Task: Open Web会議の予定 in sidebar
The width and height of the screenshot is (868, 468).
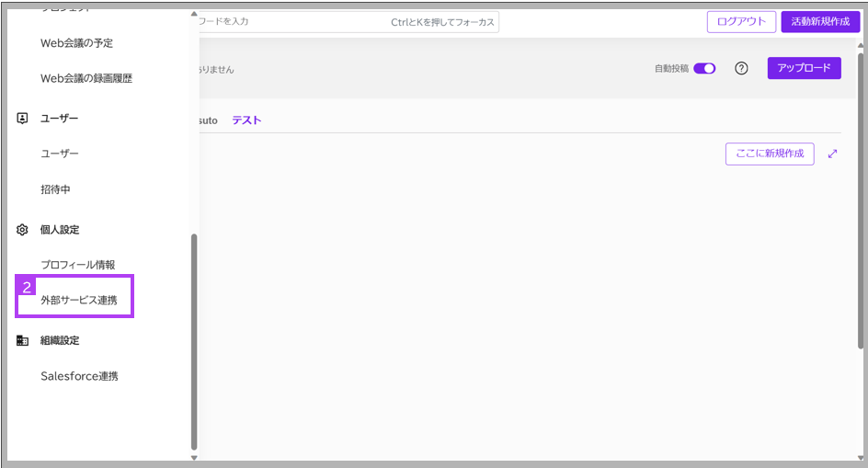Action: [x=77, y=43]
